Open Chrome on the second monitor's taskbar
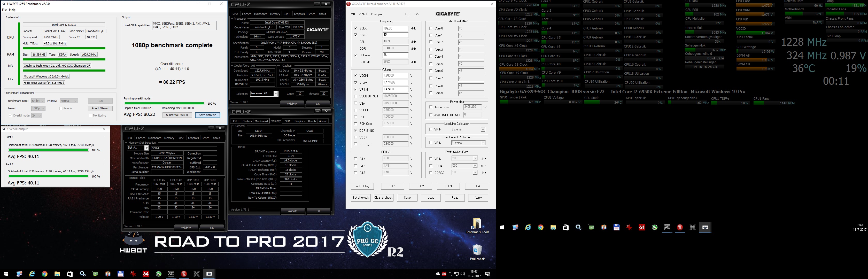 pyautogui.click(x=541, y=227)
